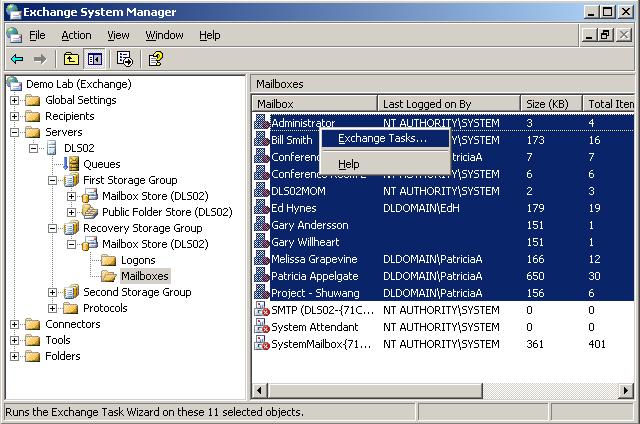
Task: Select the Gary Willheart mailbox row
Action: coord(444,242)
